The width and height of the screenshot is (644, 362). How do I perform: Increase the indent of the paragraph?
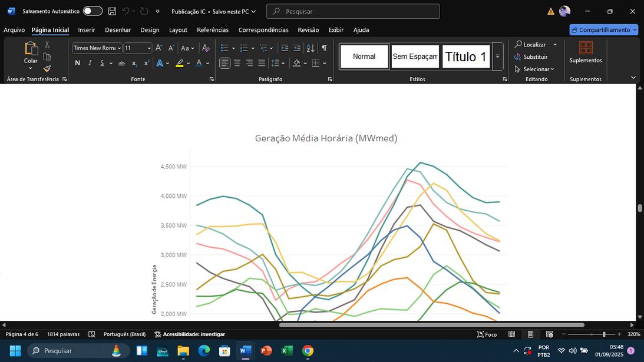(297, 48)
